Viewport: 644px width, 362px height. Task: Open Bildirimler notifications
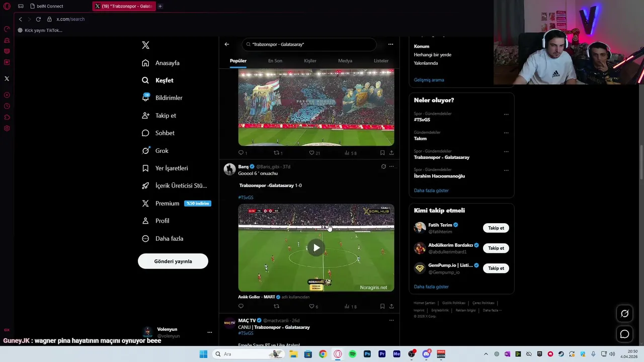click(162, 98)
